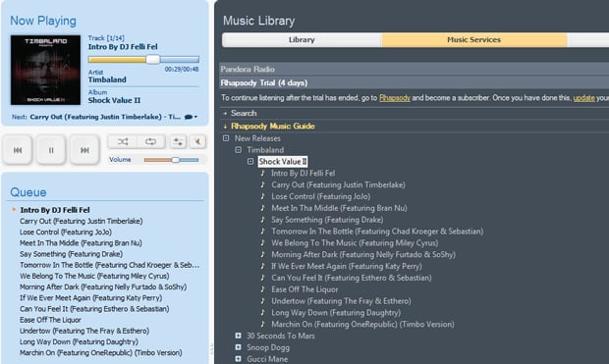Screen dimensions: 609x364
Task: Select queue item Undertow (Featuring The Fray & Esthero)
Action: (x=84, y=331)
